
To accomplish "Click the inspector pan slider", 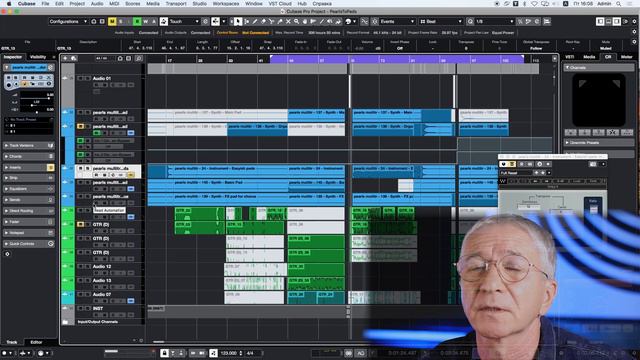I will 37,105.
